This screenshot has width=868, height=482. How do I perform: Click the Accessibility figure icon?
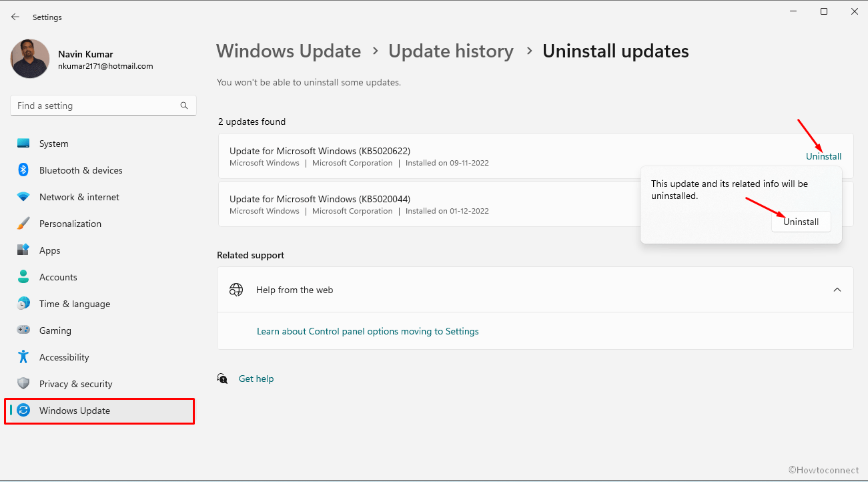coord(23,357)
